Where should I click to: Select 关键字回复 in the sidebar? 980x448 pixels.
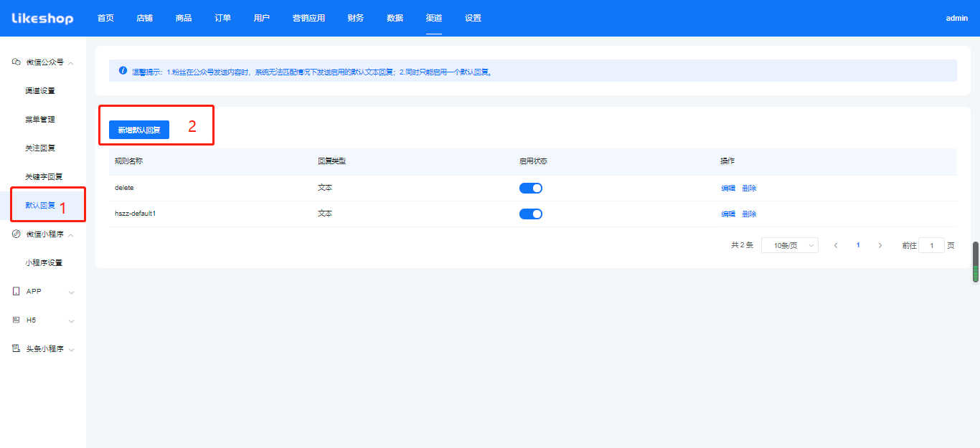44,177
